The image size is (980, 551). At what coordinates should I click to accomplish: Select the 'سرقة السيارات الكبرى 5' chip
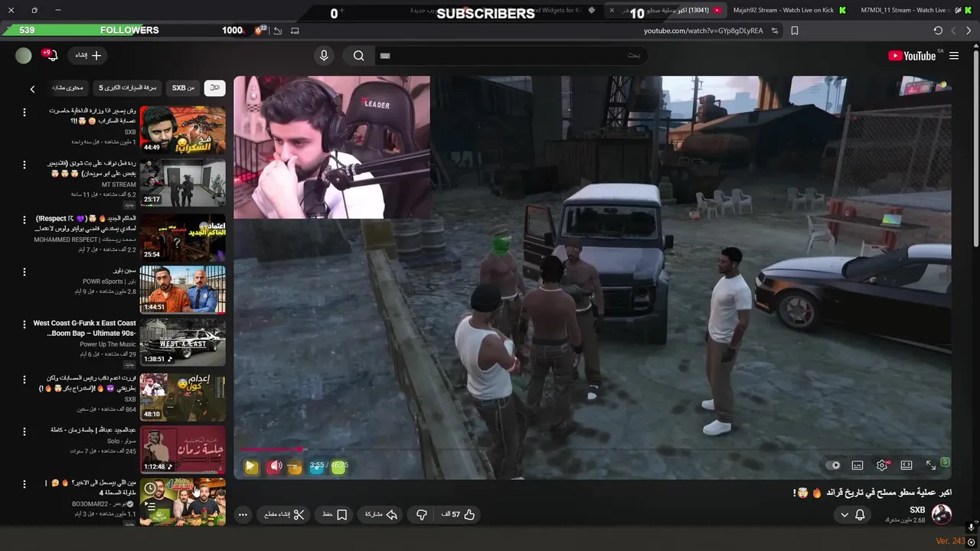128,88
